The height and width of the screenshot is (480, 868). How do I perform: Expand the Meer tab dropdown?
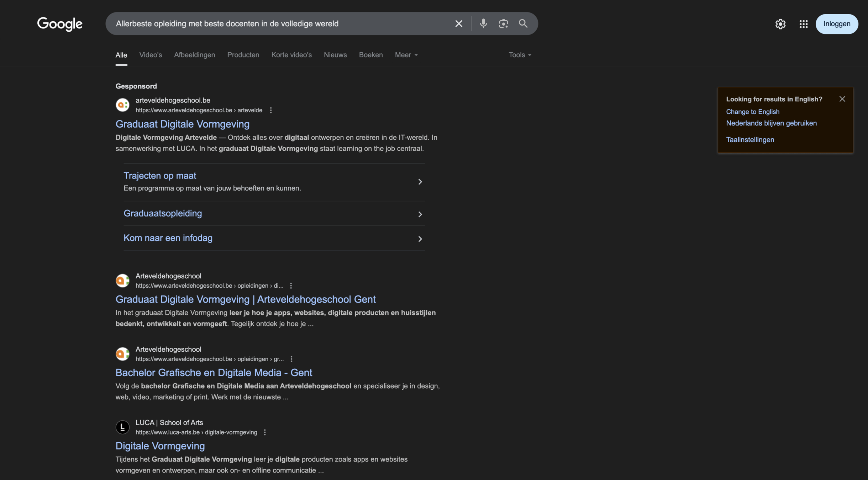pyautogui.click(x=406, y=55)
